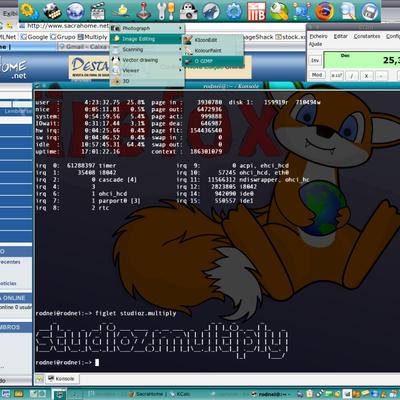
Task: Open the Ficheiro menu in KCalc
Action: [x=318, y=36]
